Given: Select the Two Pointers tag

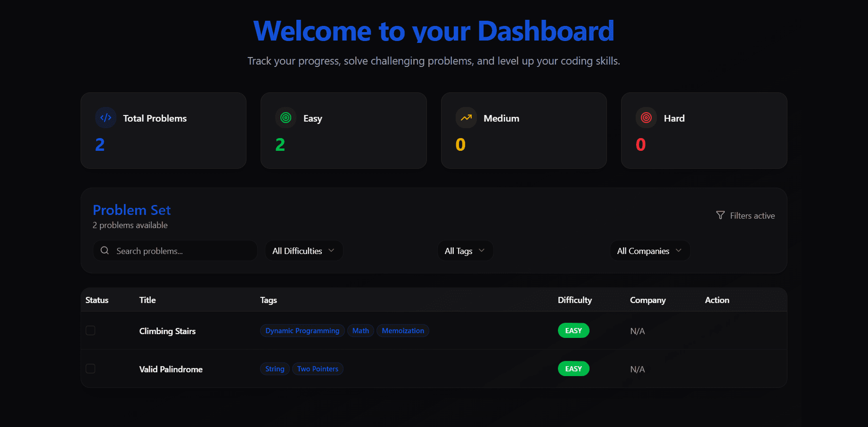Looking at the screenshot, I should coord(318,369).
